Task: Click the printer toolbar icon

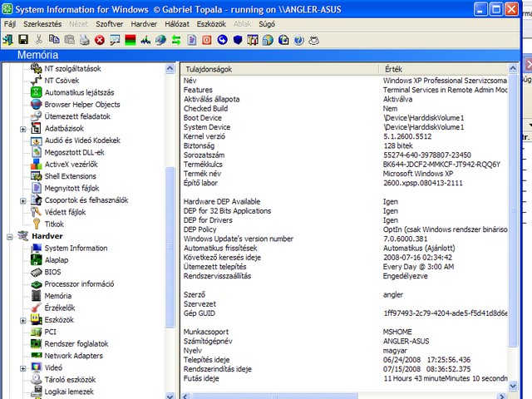Action: coord(85,40)
